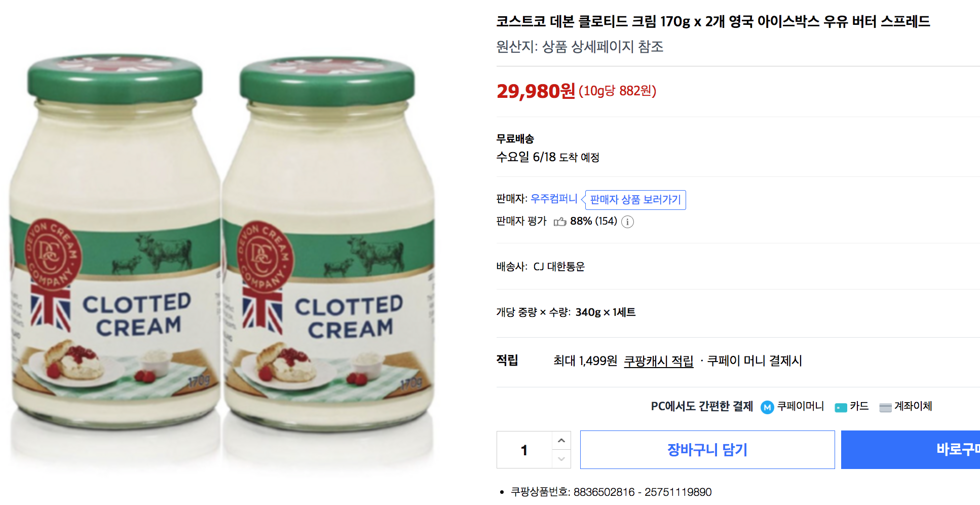980x505 pixels.
Task: Decrease quantity with the down arrow
Action: point(561,459)
